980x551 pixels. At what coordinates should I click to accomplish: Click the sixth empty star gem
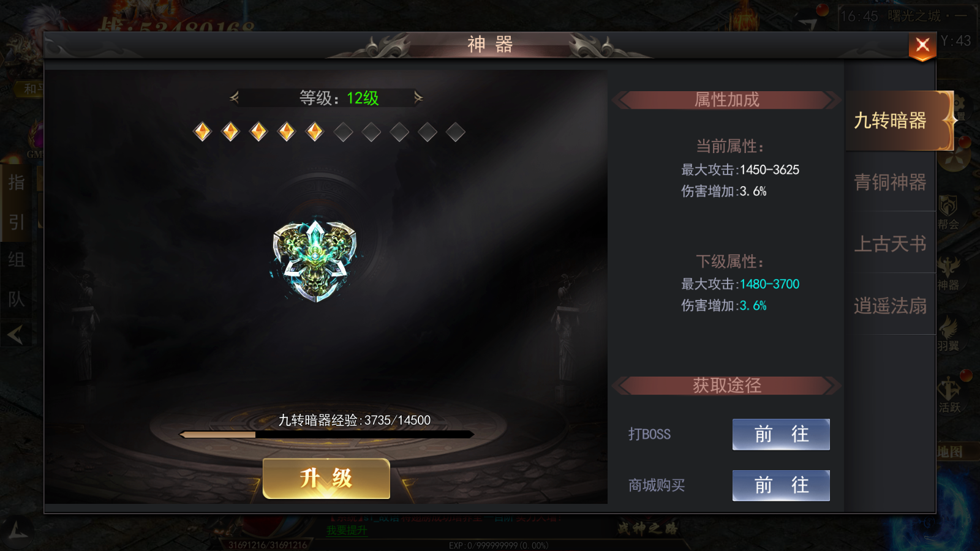click(x=343, y=132)
